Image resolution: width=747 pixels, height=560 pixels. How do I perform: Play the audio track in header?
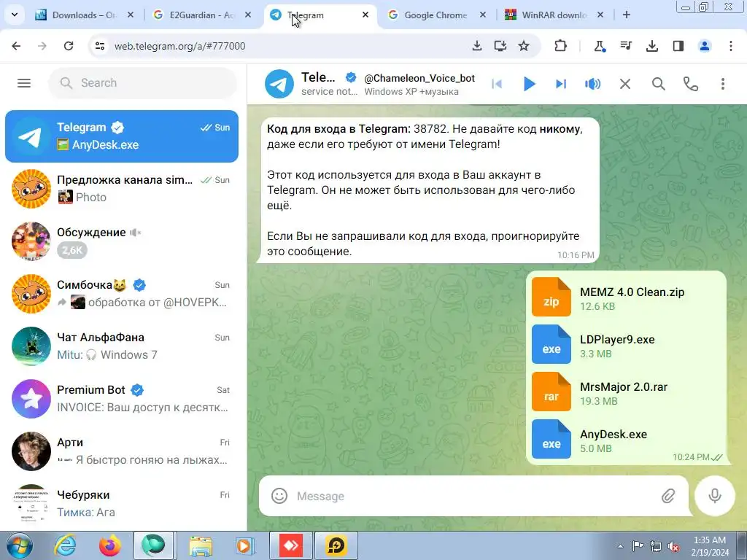pos(529,85)
